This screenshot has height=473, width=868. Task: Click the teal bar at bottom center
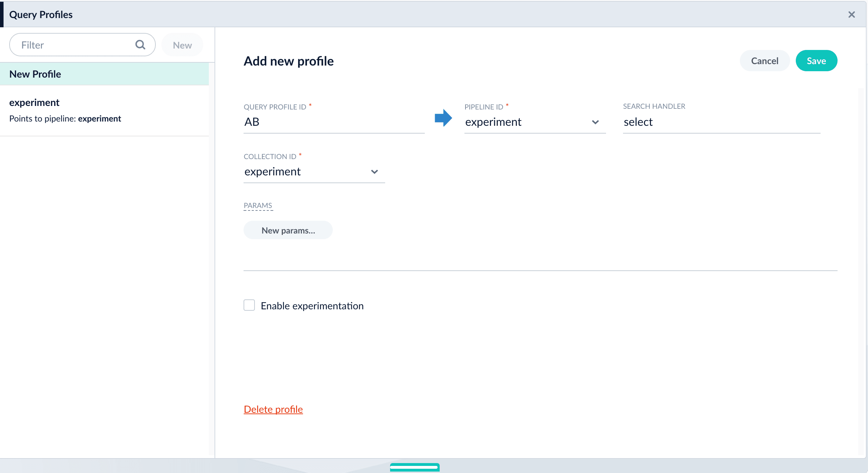(x=415, y=467)
